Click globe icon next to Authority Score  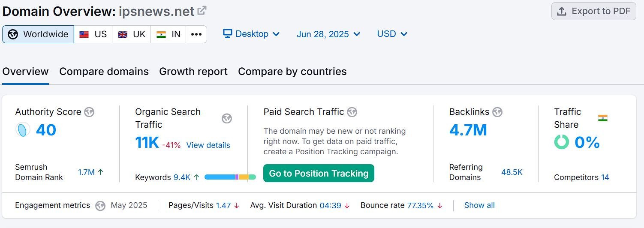pyautogui.click(x=89, y=112)
